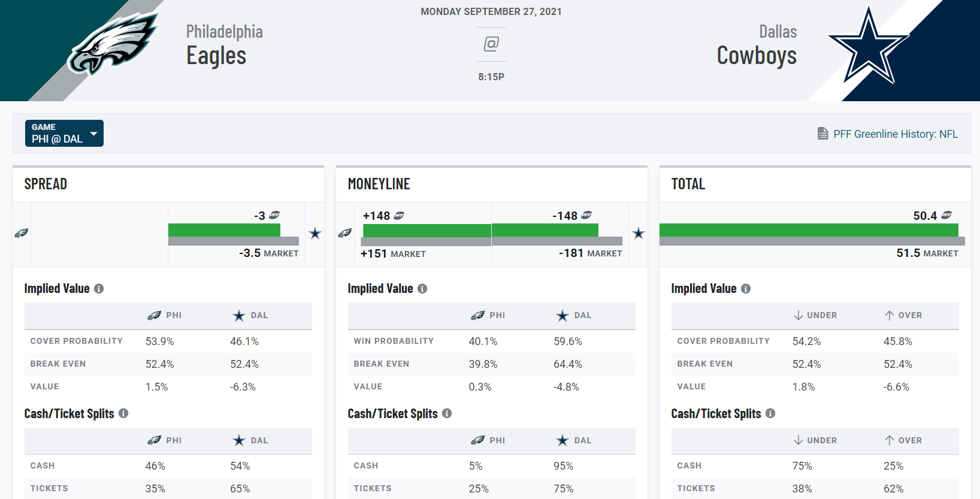Click TOTAL panel heading

tap(688, 184)
